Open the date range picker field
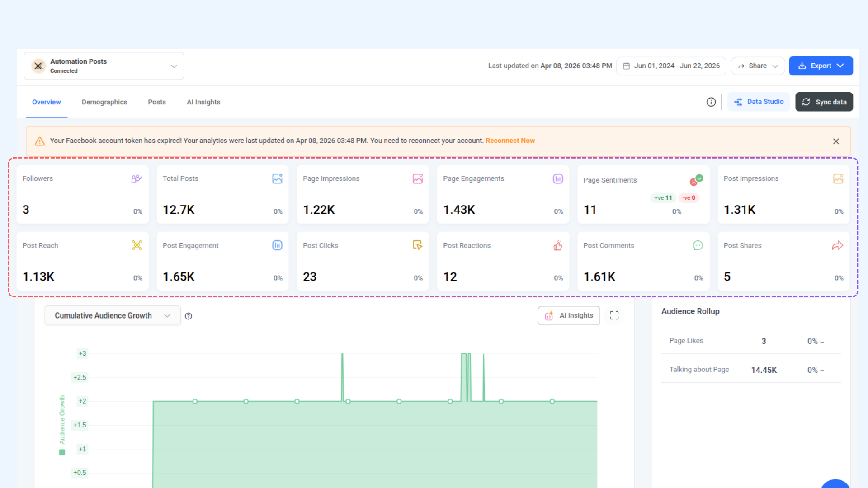Viewport: 868px width, 488px height. click(671, 66)
